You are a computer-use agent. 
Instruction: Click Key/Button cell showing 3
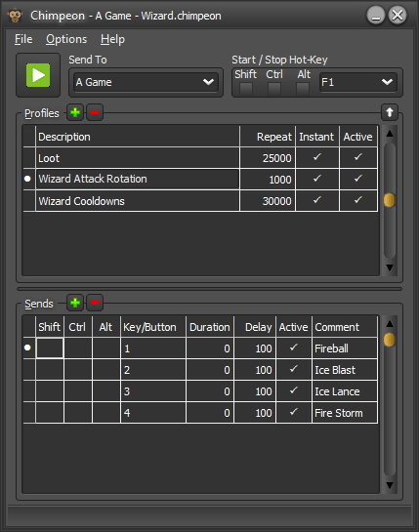coord(153,391)
